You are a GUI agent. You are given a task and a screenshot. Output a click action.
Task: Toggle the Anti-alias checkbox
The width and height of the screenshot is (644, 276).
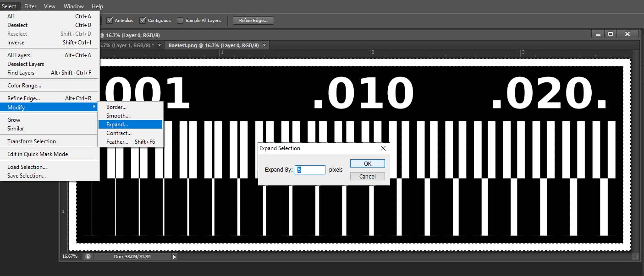(110, 20)
